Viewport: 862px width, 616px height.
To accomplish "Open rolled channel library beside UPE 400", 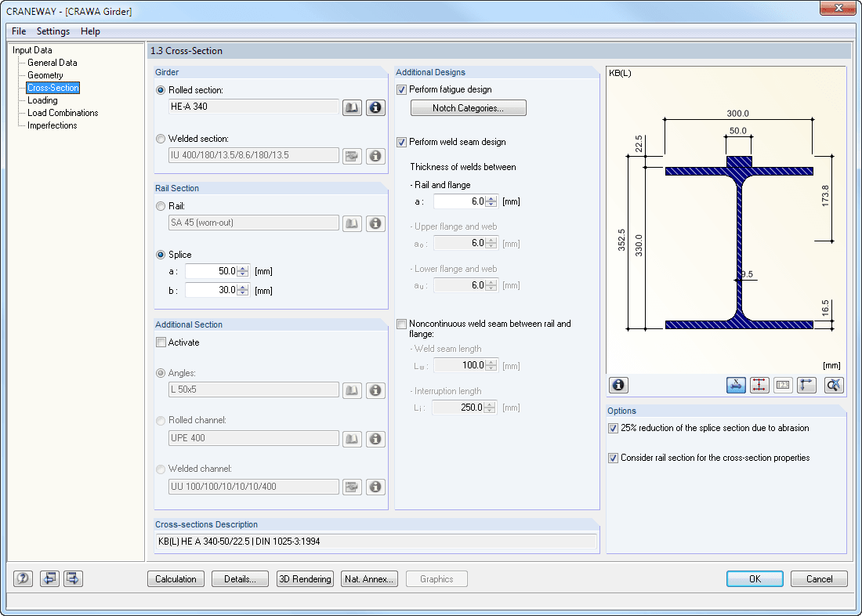I will 352,439.
